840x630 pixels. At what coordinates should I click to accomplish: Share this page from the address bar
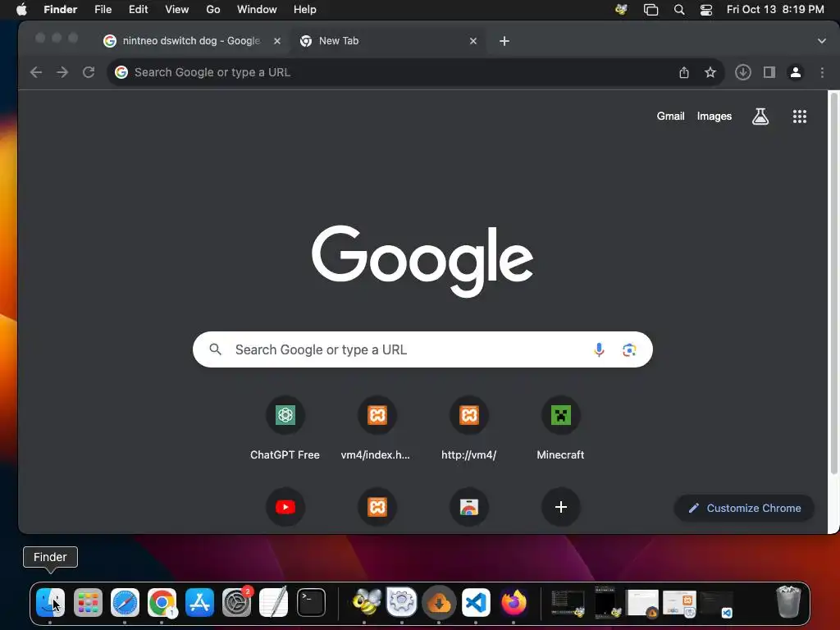click(683, 72)
